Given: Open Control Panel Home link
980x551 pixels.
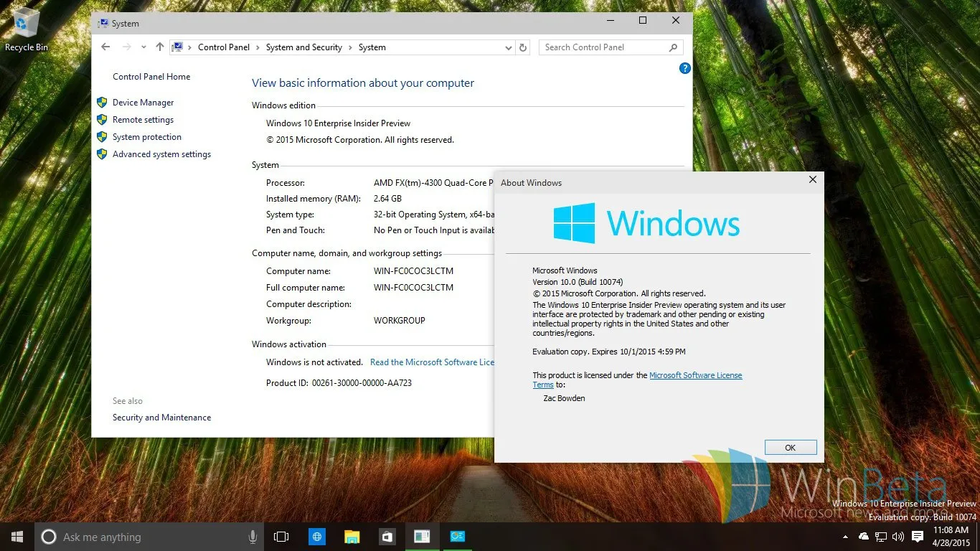Looking at the screenshot, I should click(151, 77).
